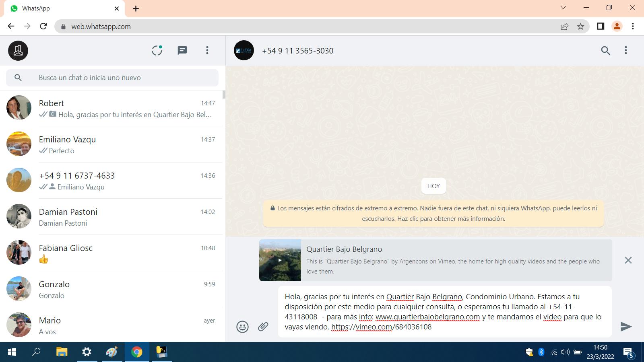This screenshot has height=362, width=644.
Task: Click the volume icon in system tray
Action: coord(566,352)
